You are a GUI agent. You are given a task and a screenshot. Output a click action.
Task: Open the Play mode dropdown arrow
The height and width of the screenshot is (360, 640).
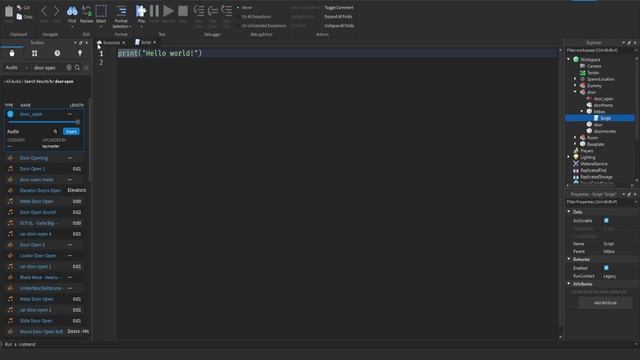coord(141,27)
